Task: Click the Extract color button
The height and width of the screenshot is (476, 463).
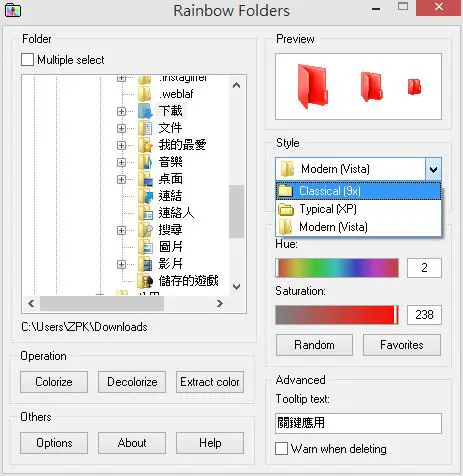Action: coord(210,382)
